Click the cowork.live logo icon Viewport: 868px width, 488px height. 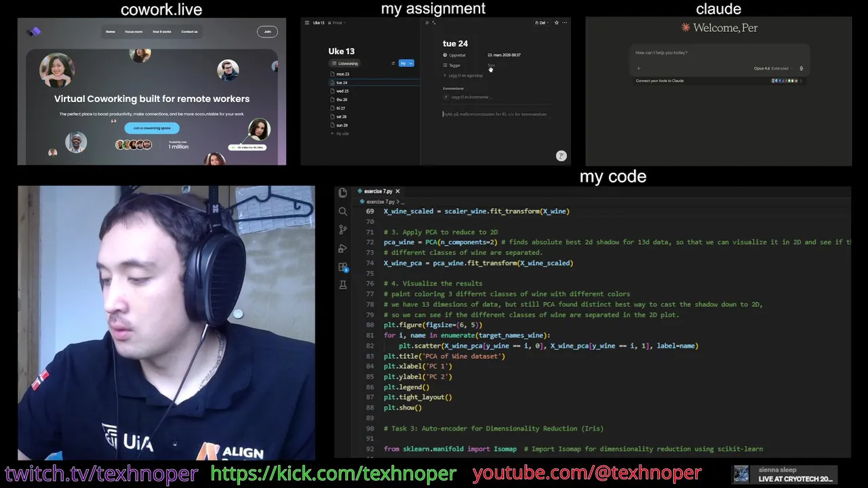(x=34, y=31)
